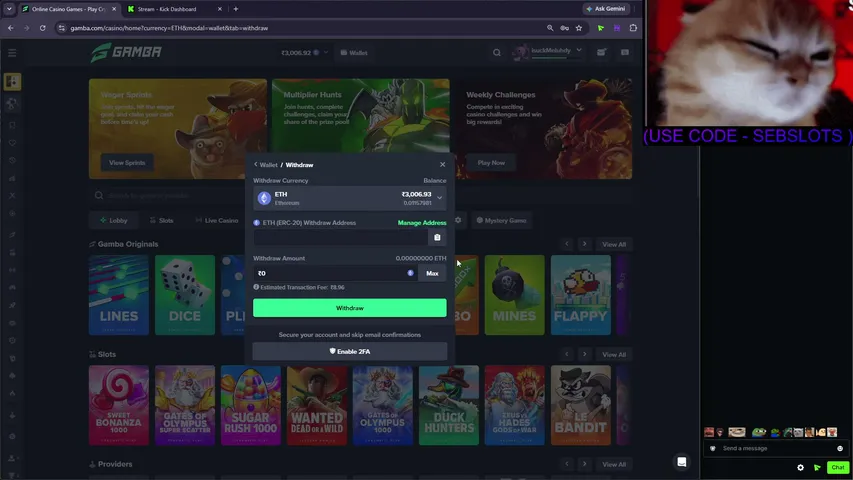The height and width of the screenshot is (480, 853).
Task: Click the Ask Gemini button
Action: pos(605,9)
